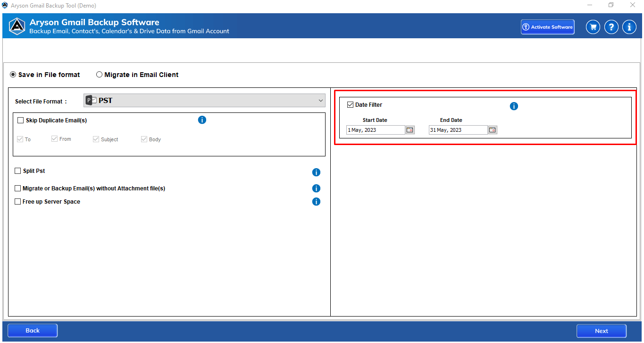This screenshot has height=343, width=644.
Task: Click the PST Outlook icon in format selector
Action: tap(91, 100)
